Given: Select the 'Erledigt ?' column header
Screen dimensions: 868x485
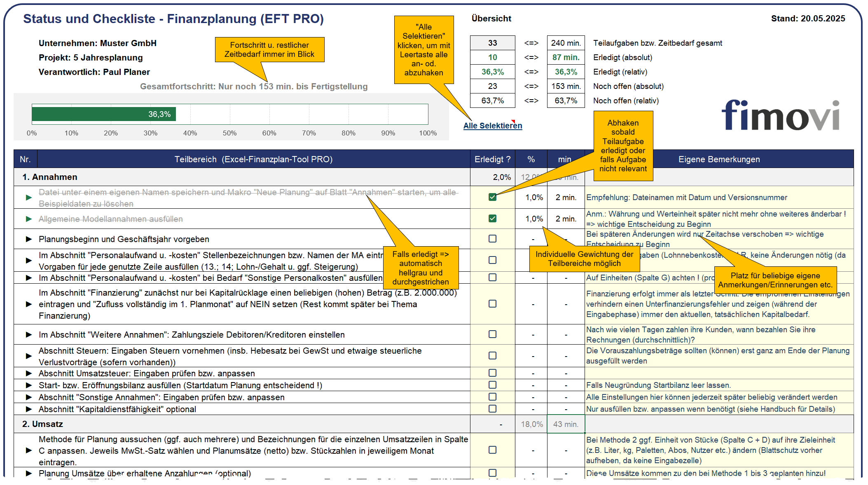Looking at the screenshot, I should tap(492, 159).
